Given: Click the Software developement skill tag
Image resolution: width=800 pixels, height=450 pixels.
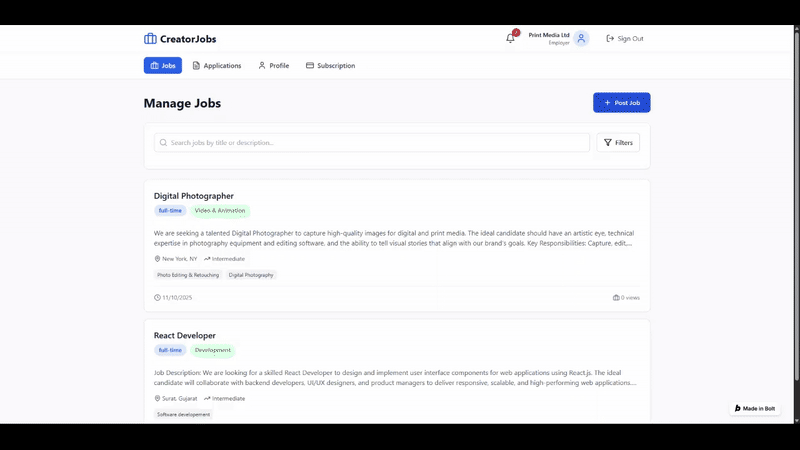Looking at the screenshot, I should pyautogui.click(x=183, y=415).
